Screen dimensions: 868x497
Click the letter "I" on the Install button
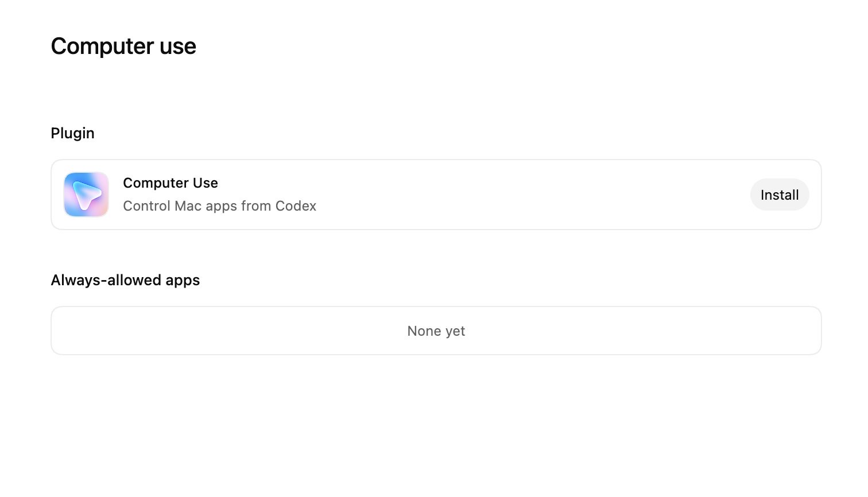(x=763, y=195)
